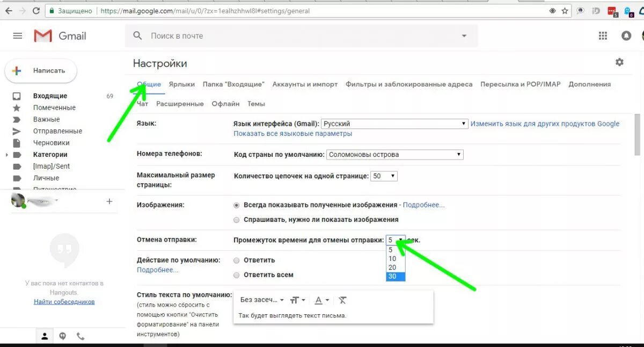Open the Чат settings tab

pyautogui.click(x=142, y=104)
